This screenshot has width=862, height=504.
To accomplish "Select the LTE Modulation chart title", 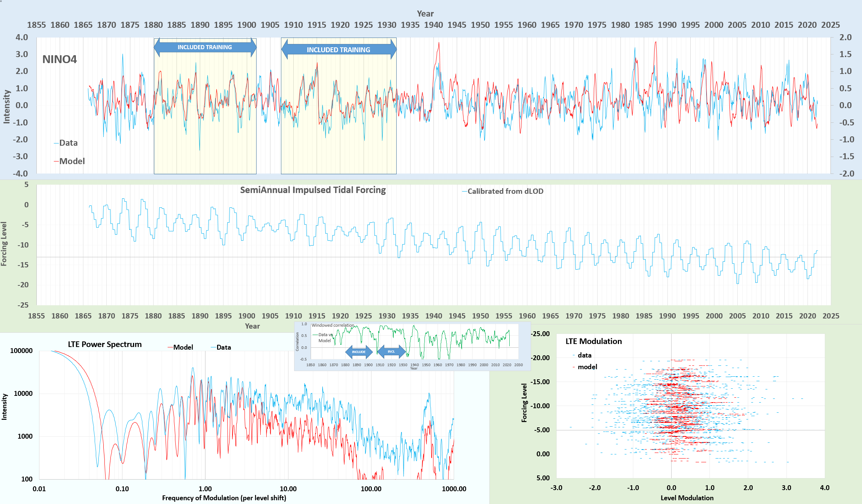I will pos(593,341).
